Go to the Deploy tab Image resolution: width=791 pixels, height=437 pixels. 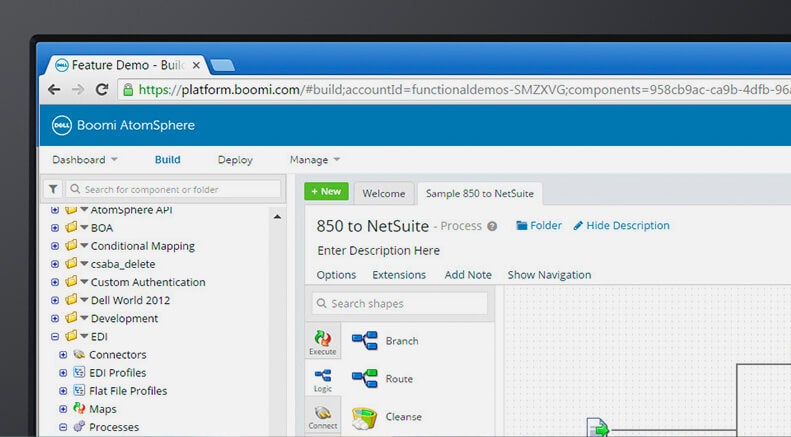pyautogui.click(x=235, y=160)
